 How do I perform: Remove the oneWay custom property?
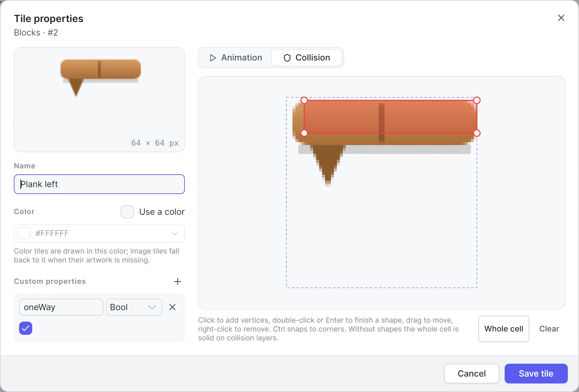pyautogui.click(x=172, y=307)
